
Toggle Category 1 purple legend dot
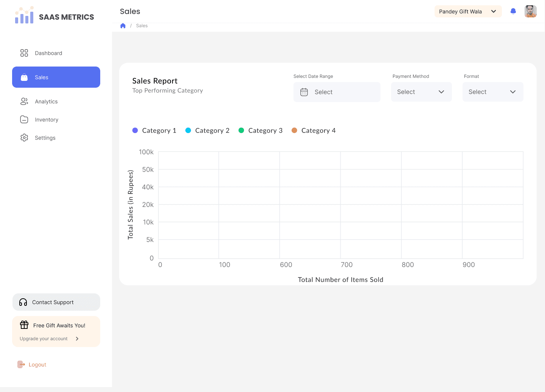[x=135, y=130]
